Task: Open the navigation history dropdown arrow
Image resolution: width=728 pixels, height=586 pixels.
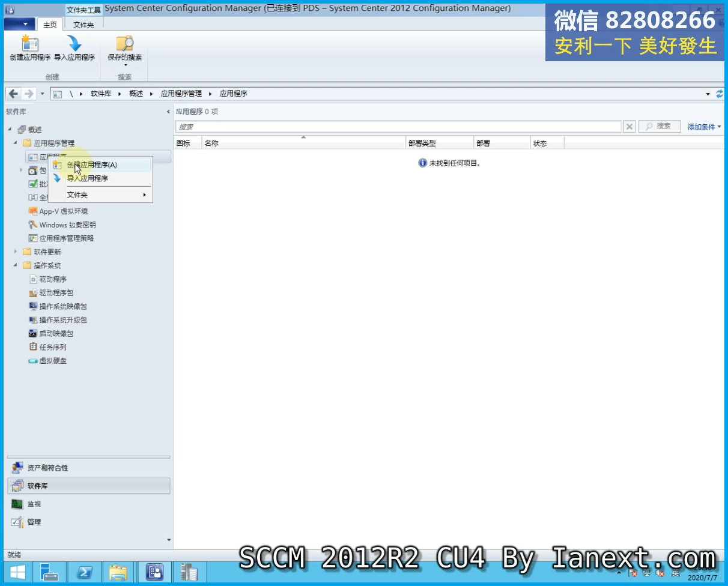Action: click(x=42, y=94)
